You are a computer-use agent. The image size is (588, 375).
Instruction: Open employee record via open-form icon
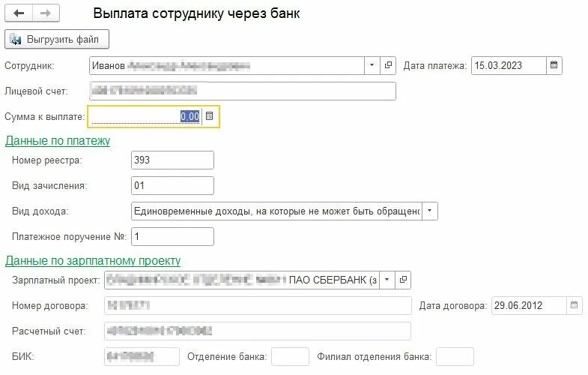pyautogui.click(x=388, y=65)
